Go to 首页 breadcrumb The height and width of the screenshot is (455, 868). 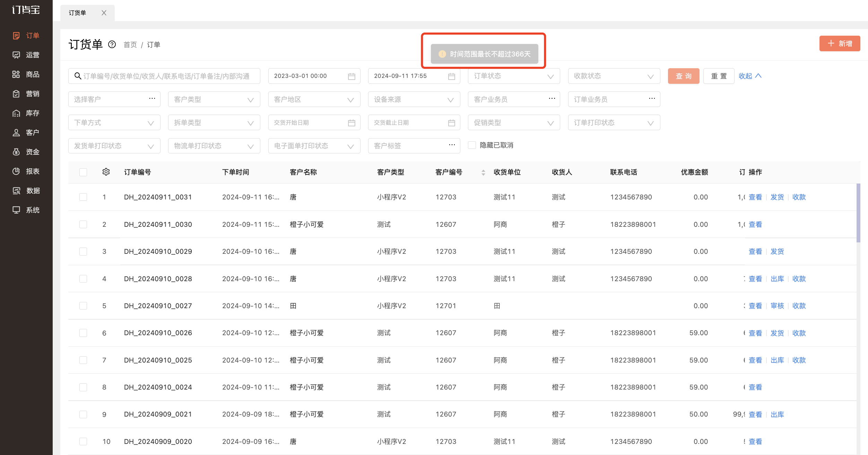(130, 45)
